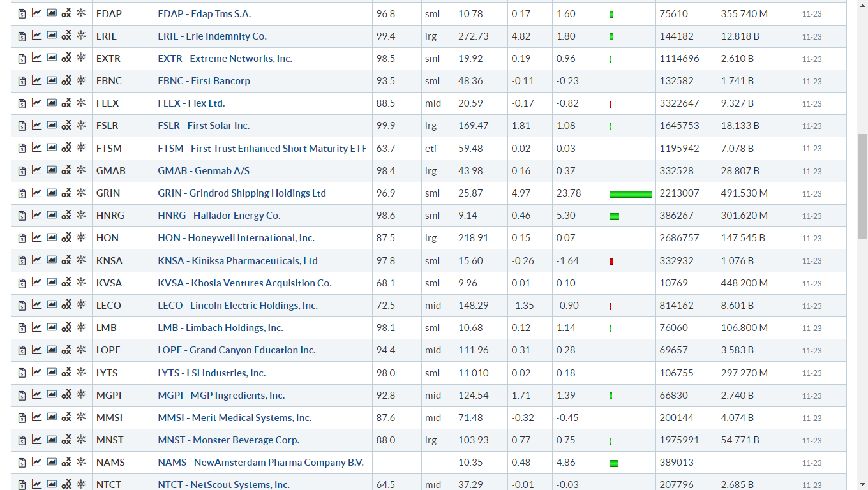Click the snowflake icon in the EDAP row
This screenshot has width=868, height=490.
[x=81, y=13]
